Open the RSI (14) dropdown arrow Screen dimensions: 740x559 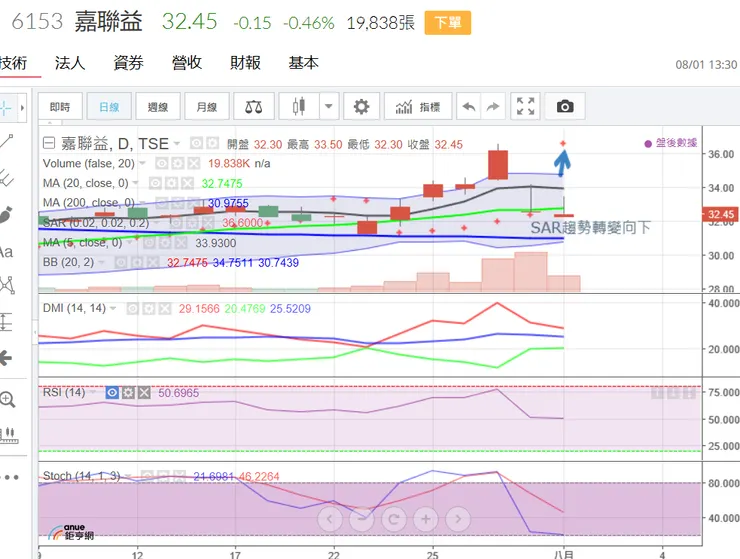[92, 392]
